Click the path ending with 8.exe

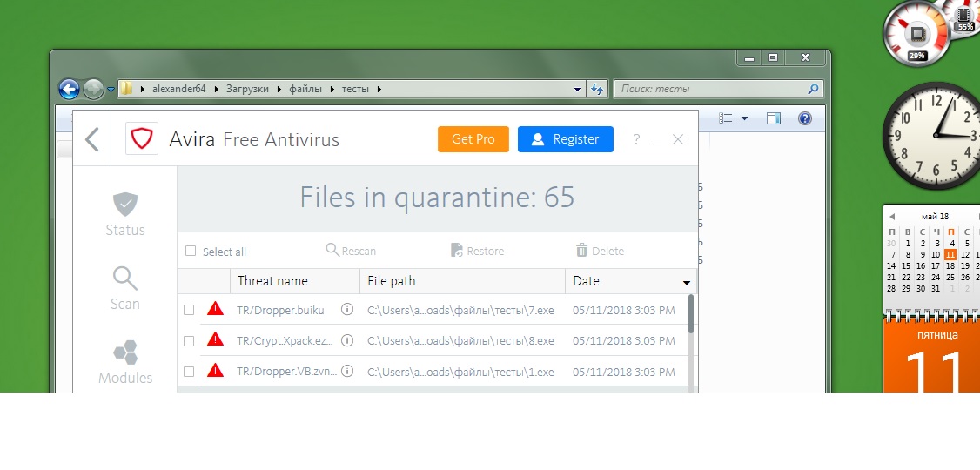tap(460, 340)
